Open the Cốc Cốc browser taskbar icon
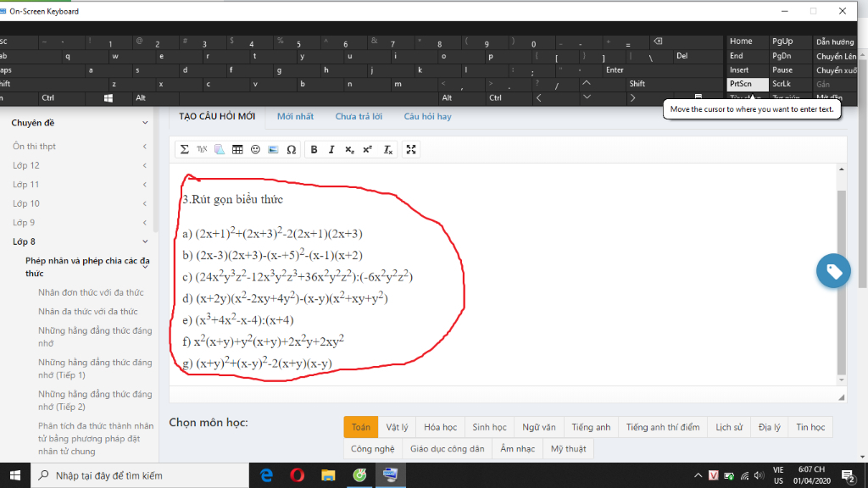The image size is (868, 488). pos(359,475)
